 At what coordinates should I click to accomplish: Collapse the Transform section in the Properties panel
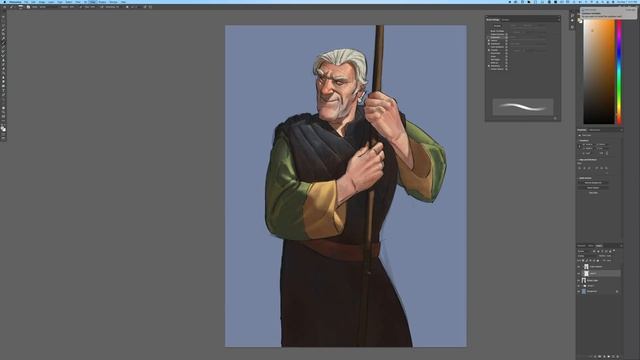coord(578,140)
